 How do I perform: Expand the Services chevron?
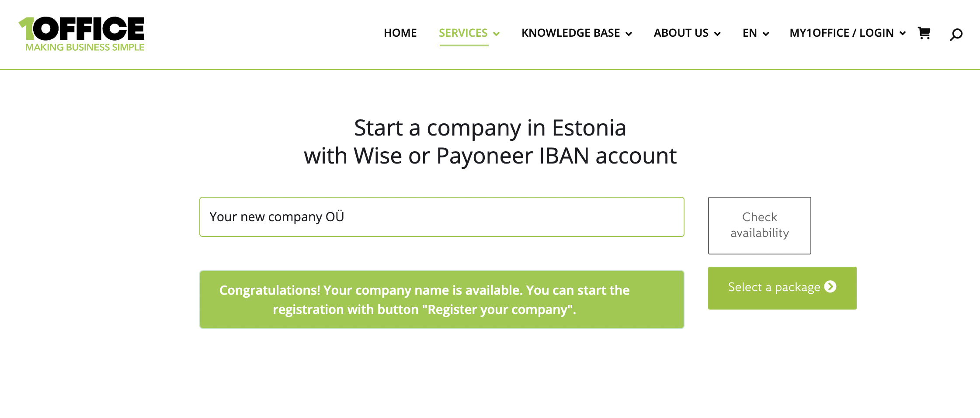(x=496, y=34)
